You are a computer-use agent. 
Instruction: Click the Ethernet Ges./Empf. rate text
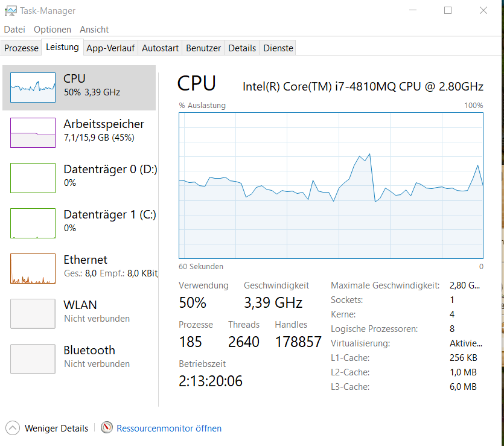coord(111,273)
